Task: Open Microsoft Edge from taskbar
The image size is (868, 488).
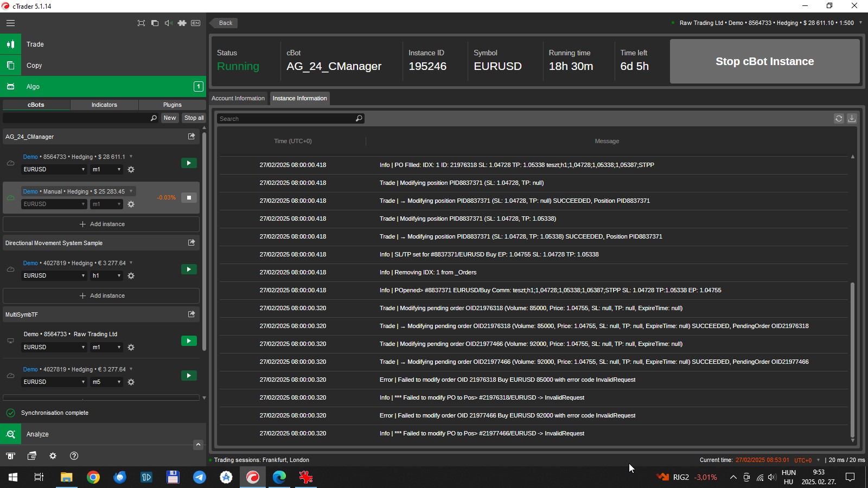Action: [279, 477]
